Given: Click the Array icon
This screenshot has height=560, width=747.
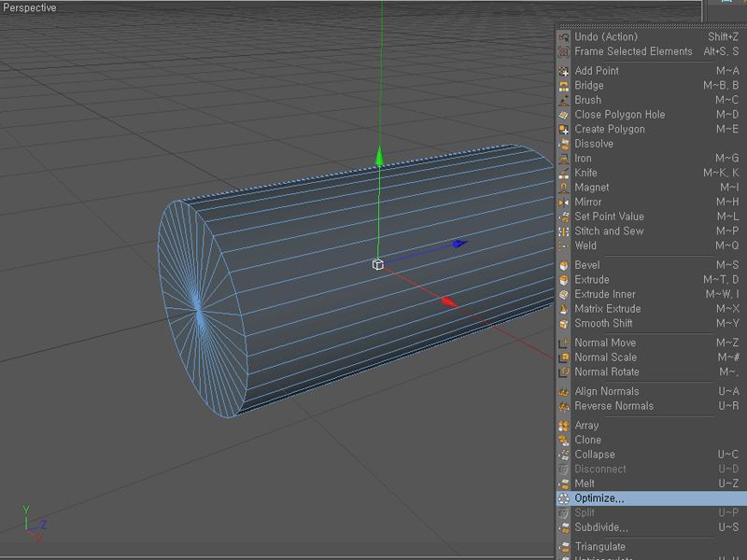Looking at the screenshot, I should (x=564, y=426).
